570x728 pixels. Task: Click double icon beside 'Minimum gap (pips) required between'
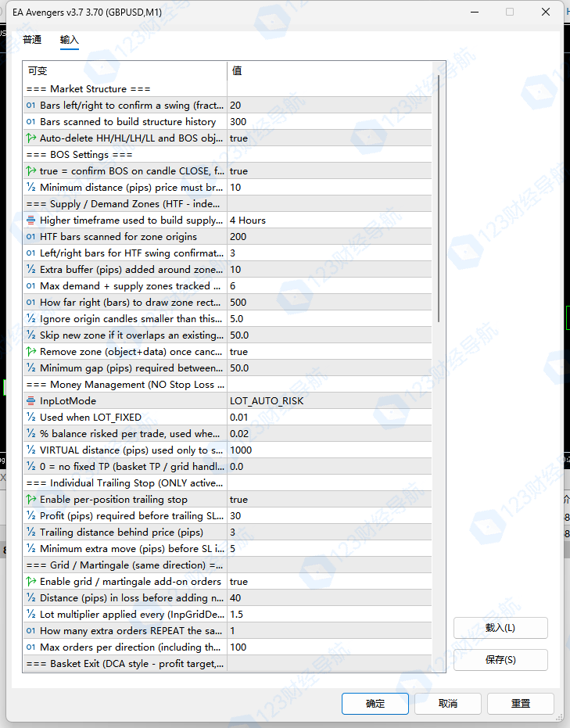(x=30, y=368)
